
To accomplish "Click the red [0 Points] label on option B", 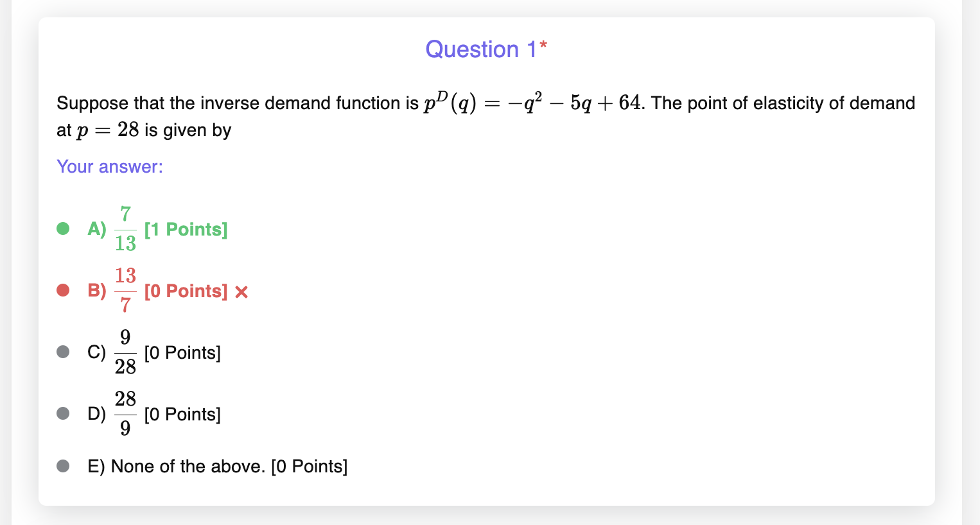I will click(186, 291).
